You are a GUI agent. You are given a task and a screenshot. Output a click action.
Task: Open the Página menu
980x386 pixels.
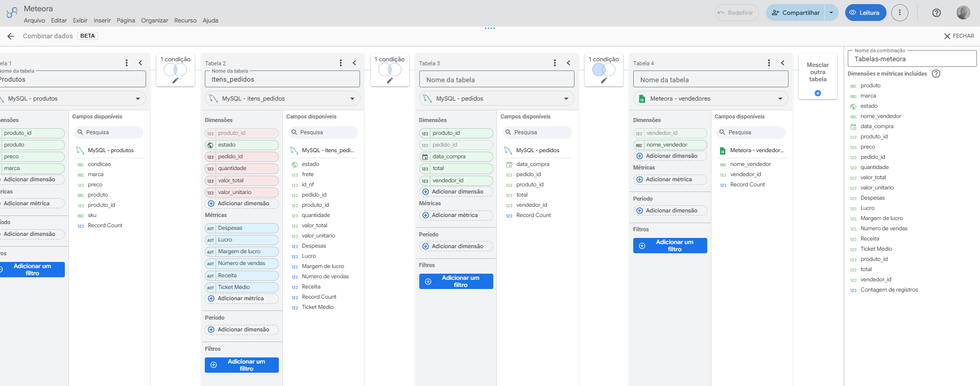[x=126, y=20]
